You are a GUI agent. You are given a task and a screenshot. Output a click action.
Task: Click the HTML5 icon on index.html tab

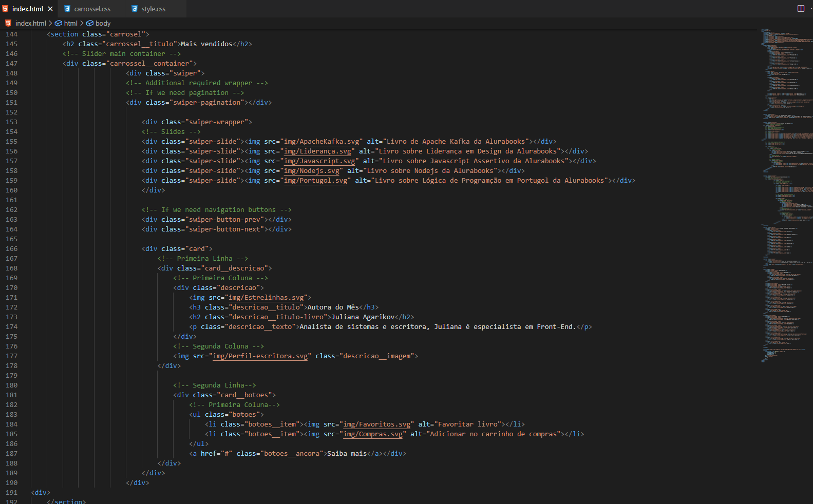pos(5,9)
